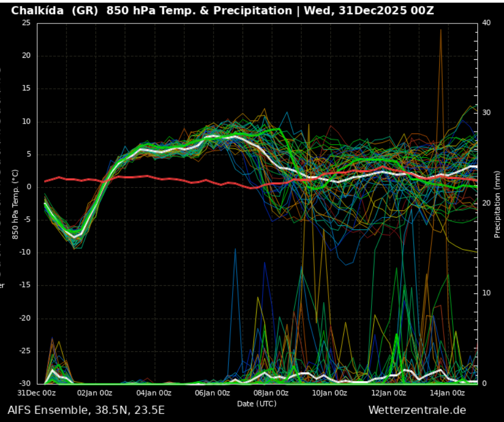Click the '850 hPa Temp. (°C)' axis label

[x=16, y=203]
